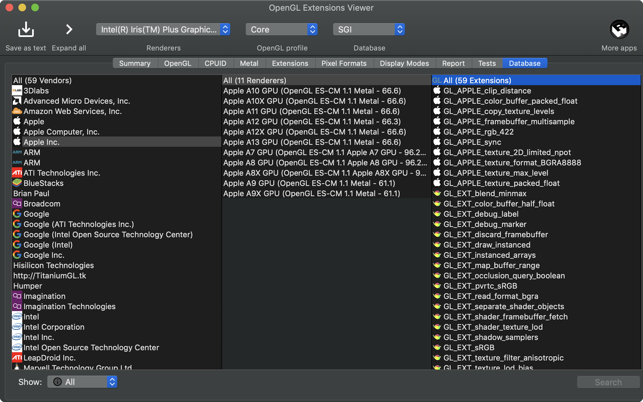Switch to the Pixel Formats tab
Viewport: 643px width, 402px height.
[344, 63]
